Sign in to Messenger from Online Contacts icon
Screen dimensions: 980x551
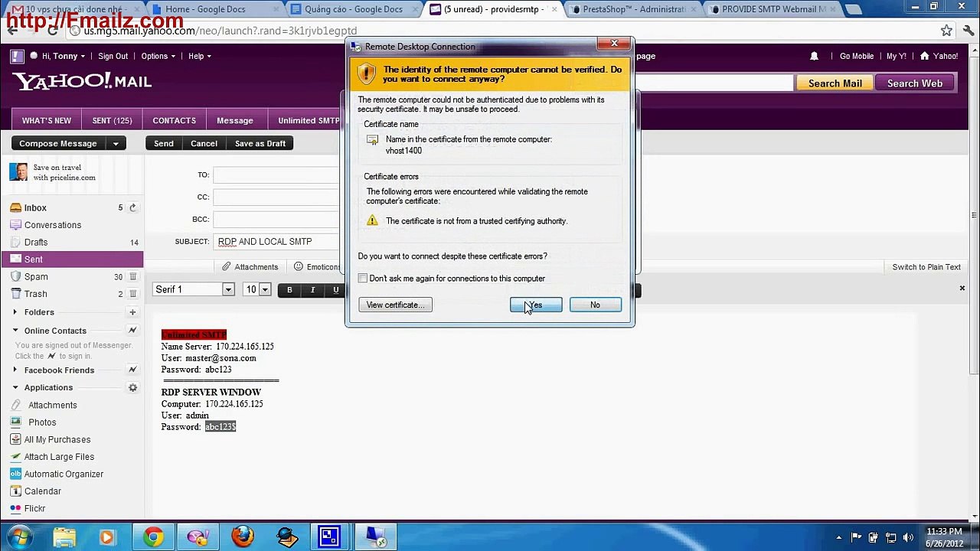coord(132,331)
